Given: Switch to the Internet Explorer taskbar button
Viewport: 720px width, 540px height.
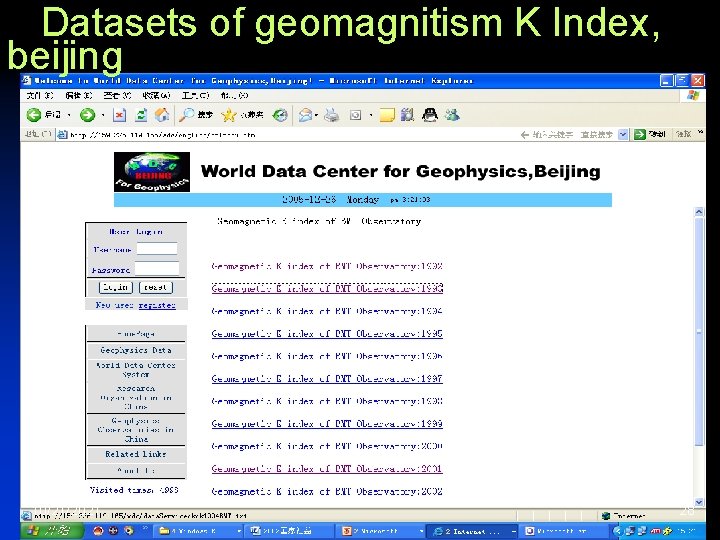Looking at the screenshot, I should 473,531.
